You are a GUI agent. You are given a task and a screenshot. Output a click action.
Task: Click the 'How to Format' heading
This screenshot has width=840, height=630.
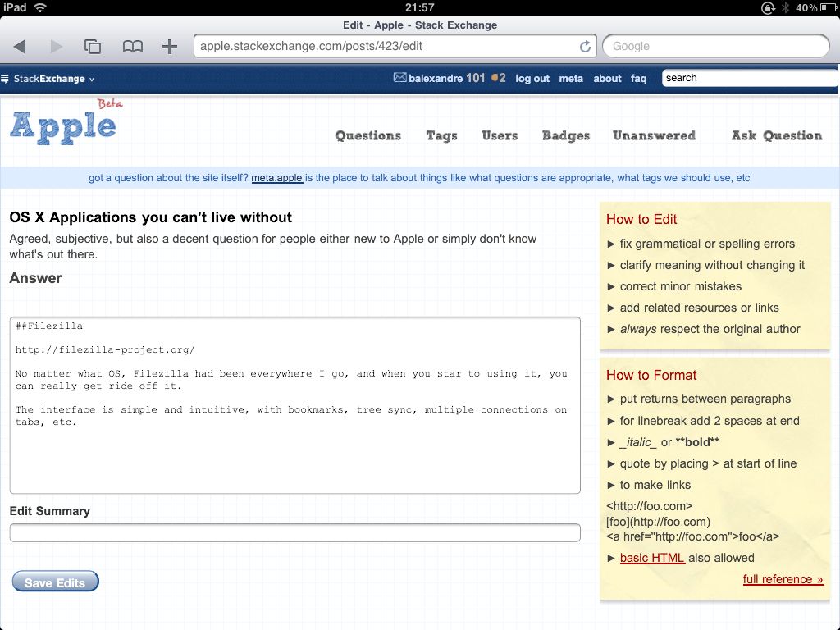point(651,375)
